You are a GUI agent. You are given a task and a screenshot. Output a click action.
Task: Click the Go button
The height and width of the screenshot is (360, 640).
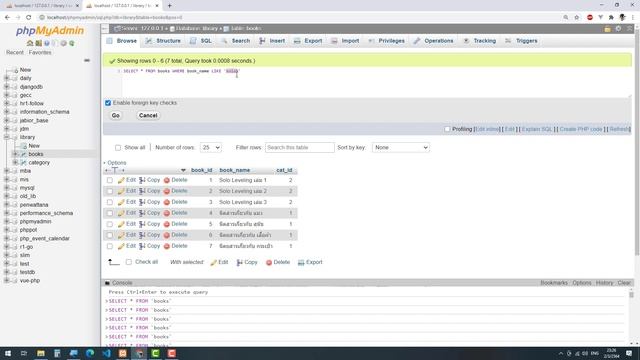click(116, 116)
